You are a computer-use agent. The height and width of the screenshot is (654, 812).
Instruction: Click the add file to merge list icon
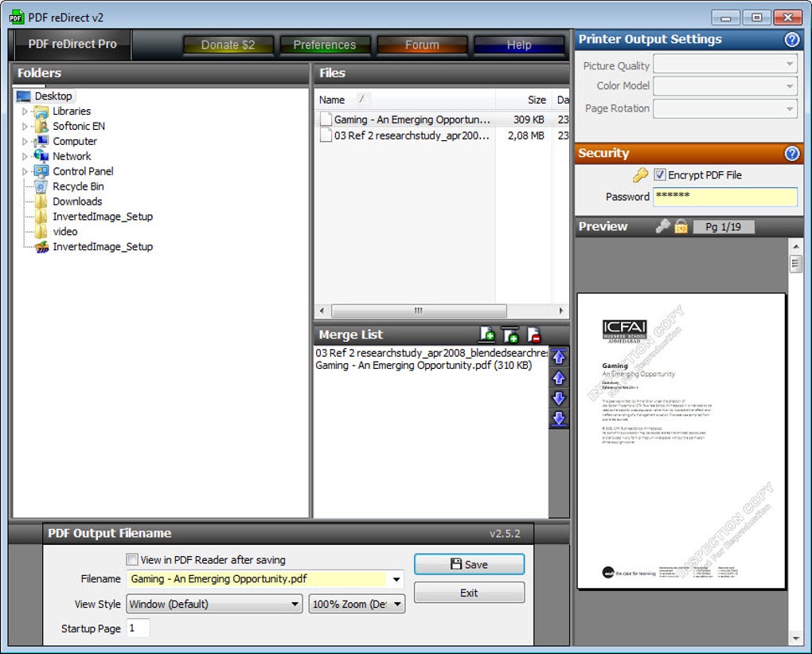(x=486, y=335)
